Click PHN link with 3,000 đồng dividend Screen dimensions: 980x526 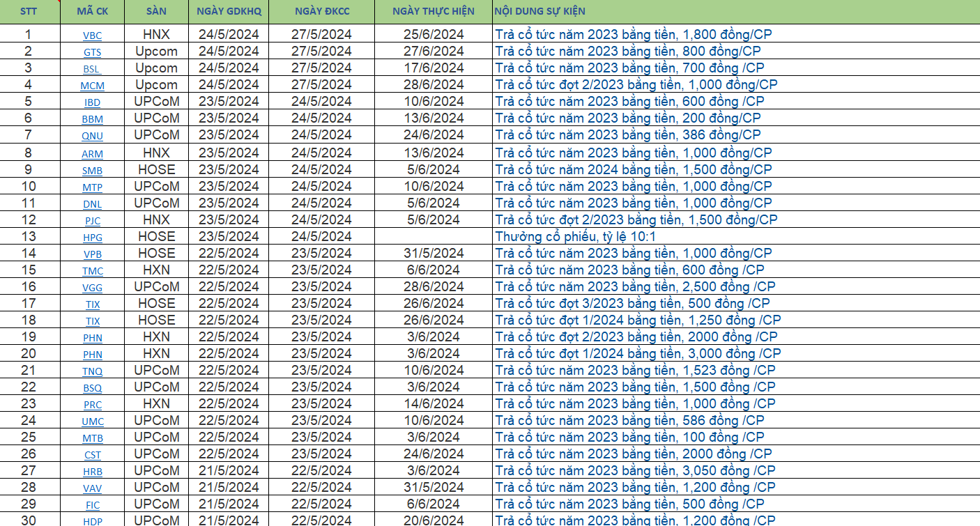tap(92, 355)
